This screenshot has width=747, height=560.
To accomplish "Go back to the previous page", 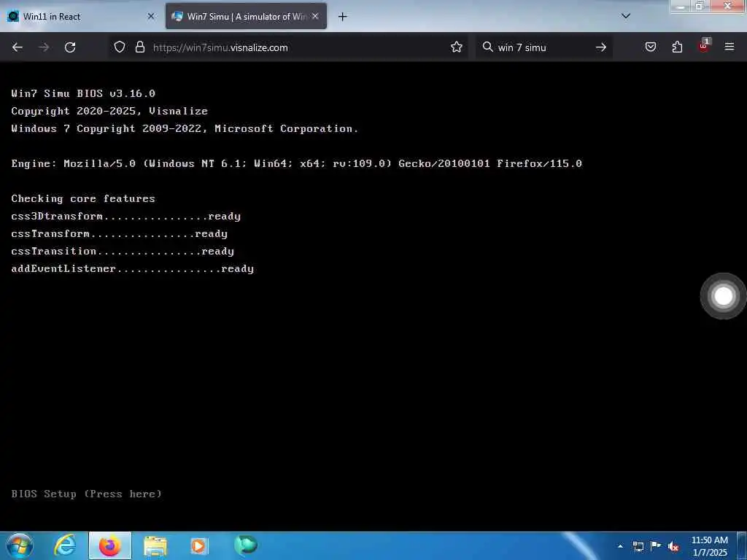I will (x=18, y=47).
